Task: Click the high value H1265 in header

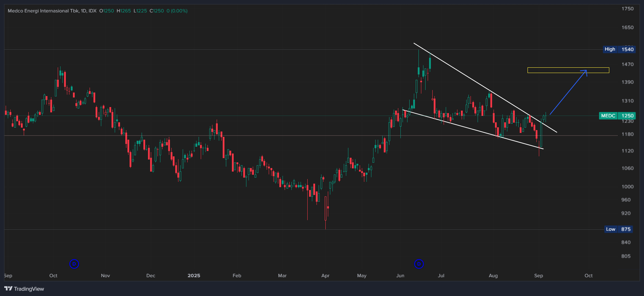Action: point(124,11)
